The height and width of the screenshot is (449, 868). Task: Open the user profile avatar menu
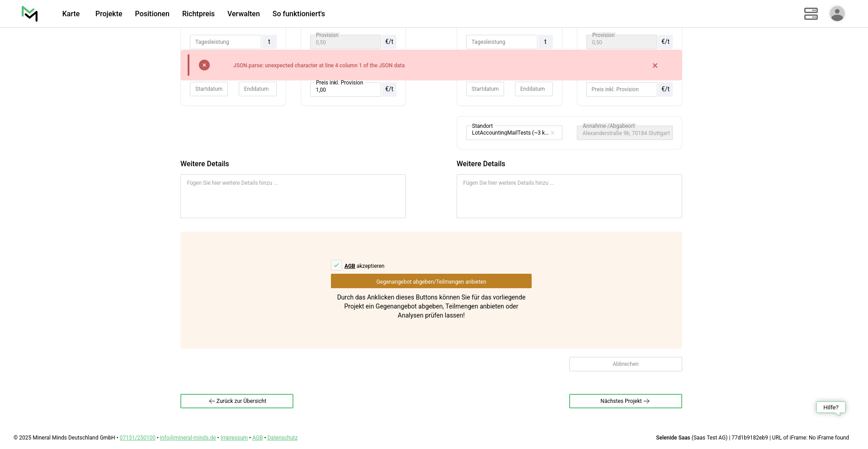coord(837,14)
